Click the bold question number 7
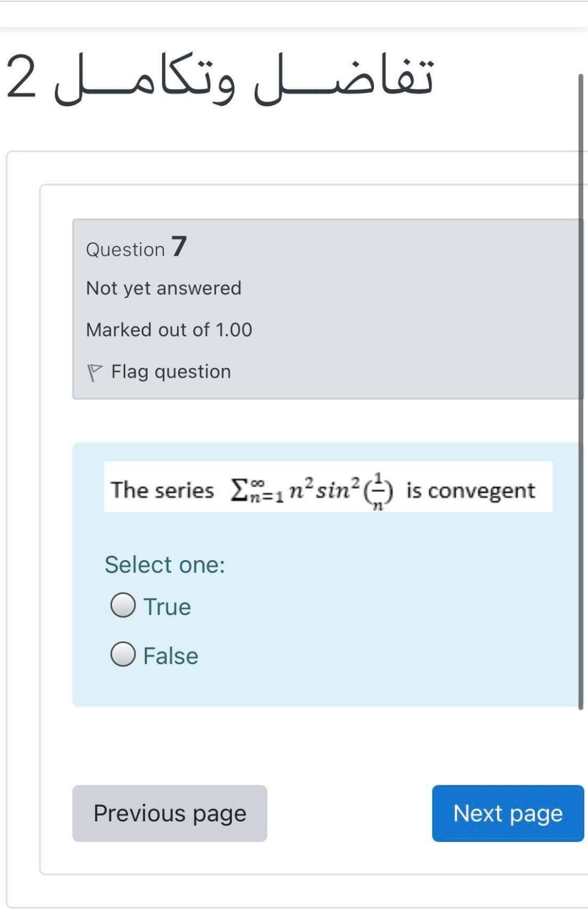Screen dimensions: 588x909 click(x=179, y=246)
